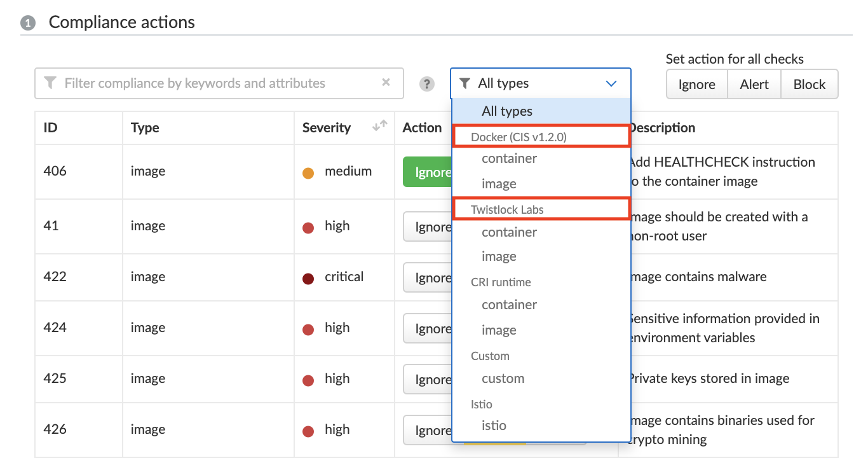Click the funnel icon in the filter field
Viewport: 868px width, 458px height.
point(50,83)
